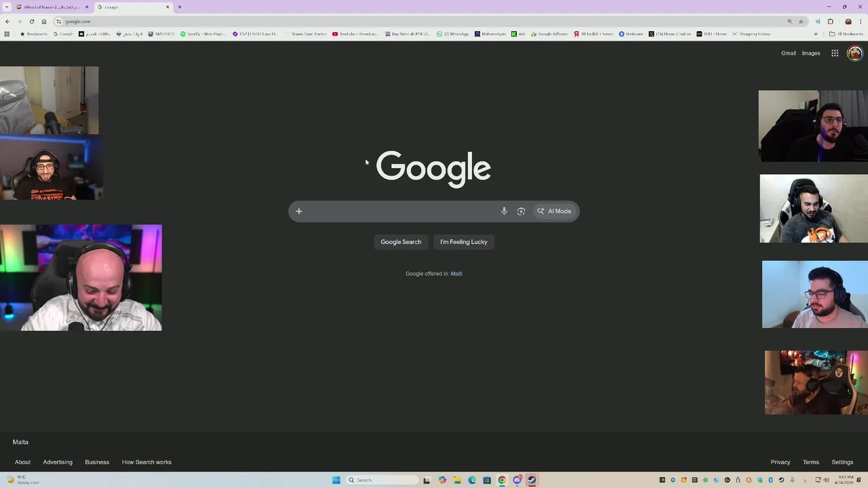Open the tab search dropdown arrow

pos(7,7)
